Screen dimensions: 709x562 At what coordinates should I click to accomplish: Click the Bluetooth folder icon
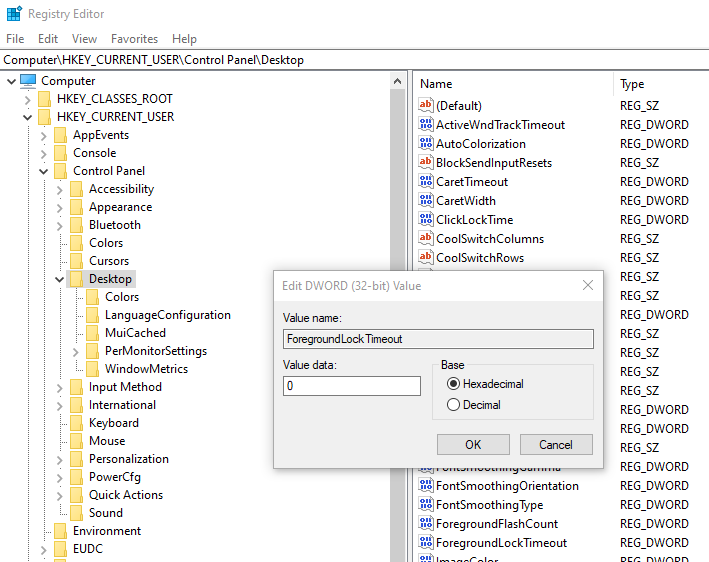[x=76, y=225]
